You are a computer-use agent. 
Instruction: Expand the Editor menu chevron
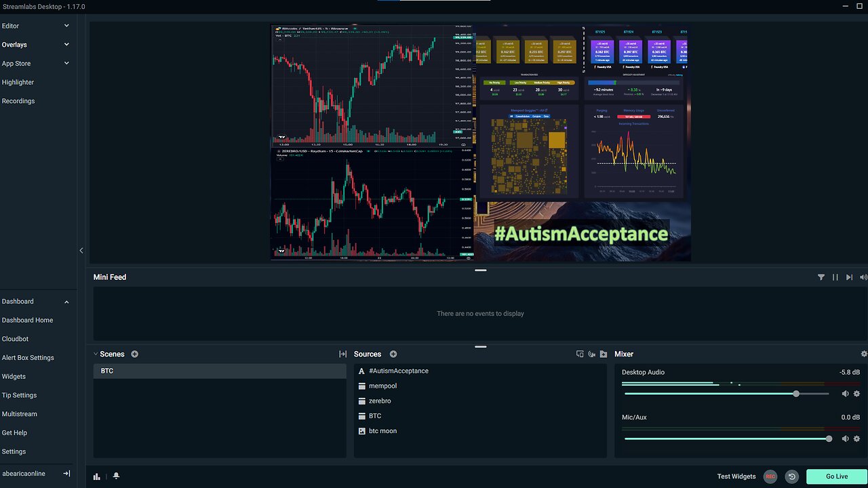click(66, 26)
